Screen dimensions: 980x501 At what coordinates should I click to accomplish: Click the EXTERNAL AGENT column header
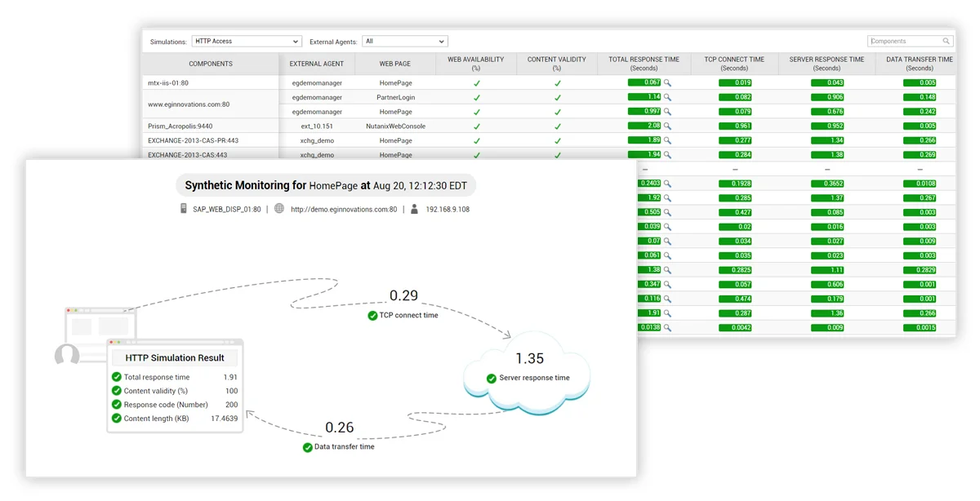pyautogui.click(x=317, y=64)
